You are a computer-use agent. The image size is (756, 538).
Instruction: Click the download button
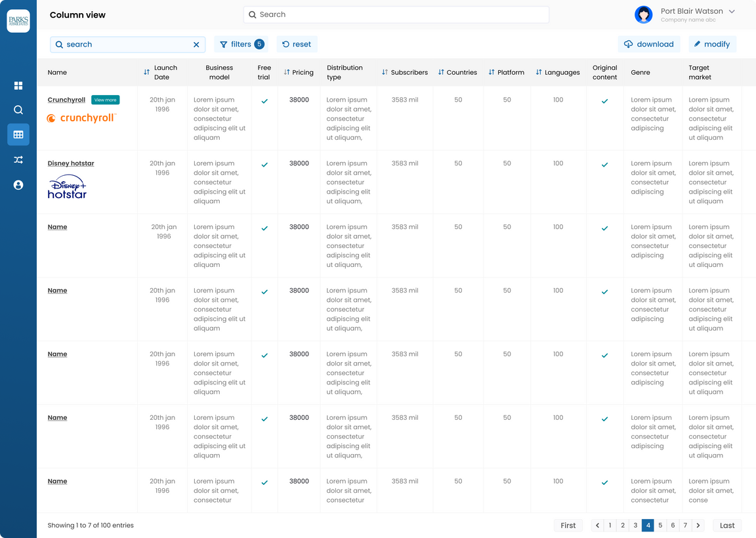coord(648,45)
